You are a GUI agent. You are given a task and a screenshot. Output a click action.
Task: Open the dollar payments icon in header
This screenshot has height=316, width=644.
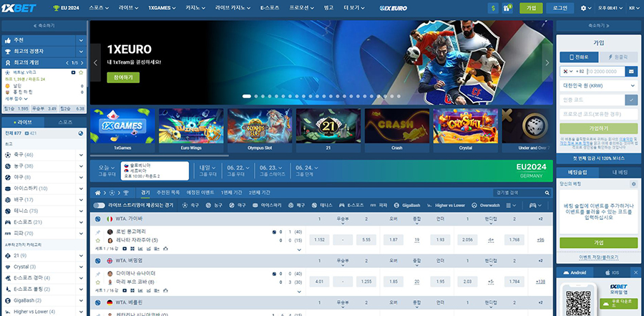click(x=493, y=8)
